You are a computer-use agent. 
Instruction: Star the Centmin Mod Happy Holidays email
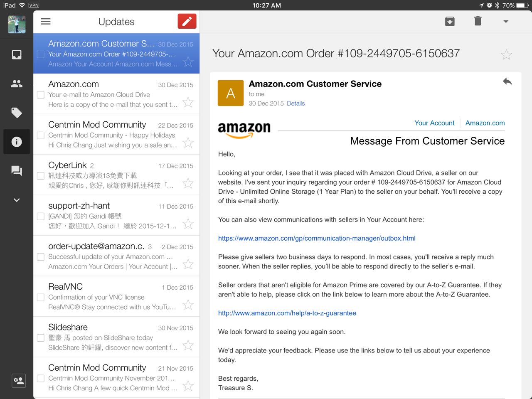coord(188,143)
